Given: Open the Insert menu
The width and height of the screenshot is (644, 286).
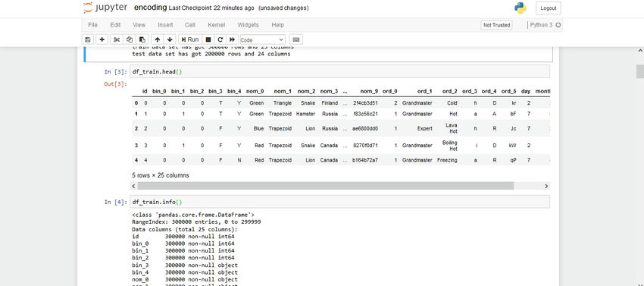Looking at the screenshot, I should [165, 25].
